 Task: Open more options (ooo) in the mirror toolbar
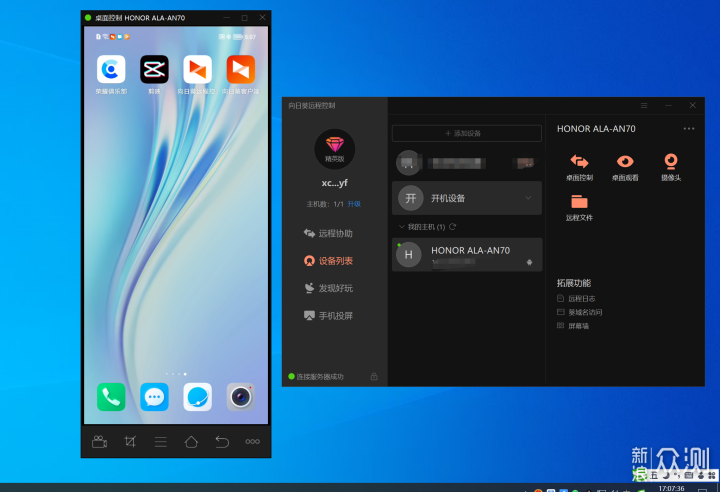(253, 441)
